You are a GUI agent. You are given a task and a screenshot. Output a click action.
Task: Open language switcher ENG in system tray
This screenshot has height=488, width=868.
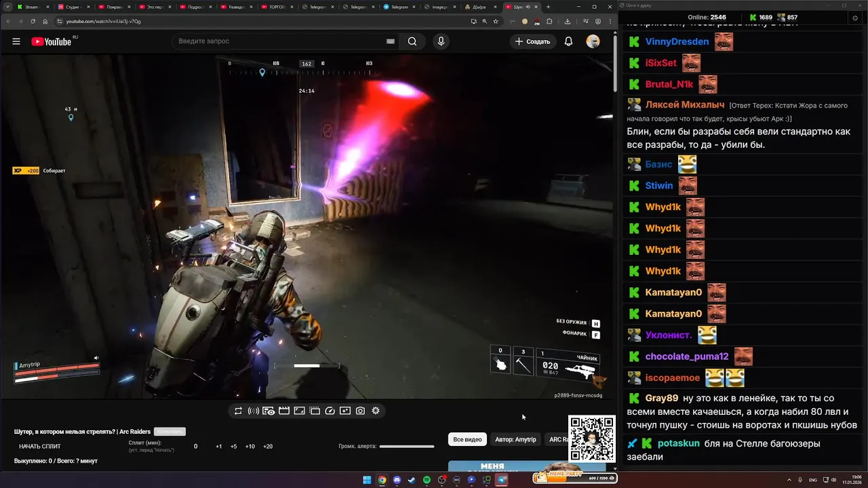[813, 480]
